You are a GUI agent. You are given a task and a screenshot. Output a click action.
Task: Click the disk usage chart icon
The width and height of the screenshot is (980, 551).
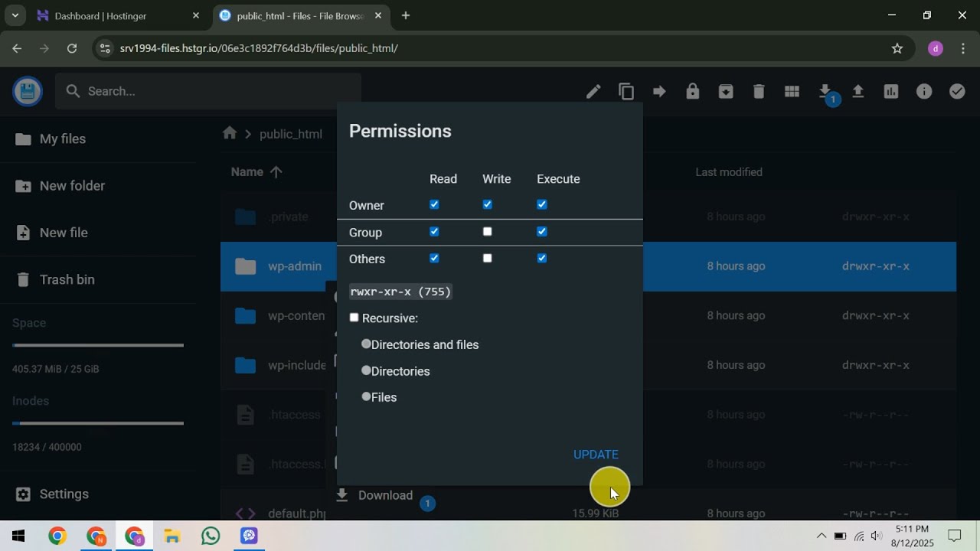click(890, 92)
